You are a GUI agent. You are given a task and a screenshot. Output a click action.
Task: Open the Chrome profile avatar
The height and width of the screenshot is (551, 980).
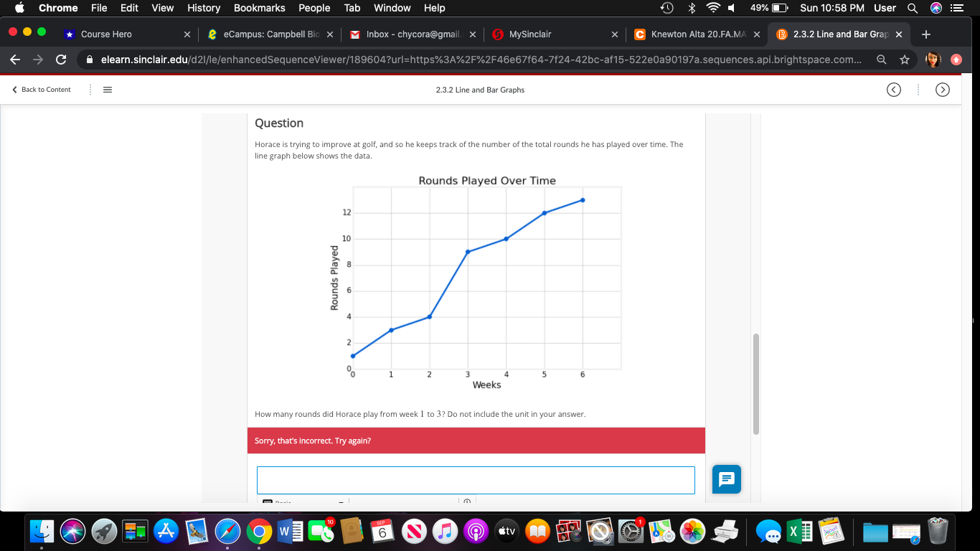click(933, 60)
